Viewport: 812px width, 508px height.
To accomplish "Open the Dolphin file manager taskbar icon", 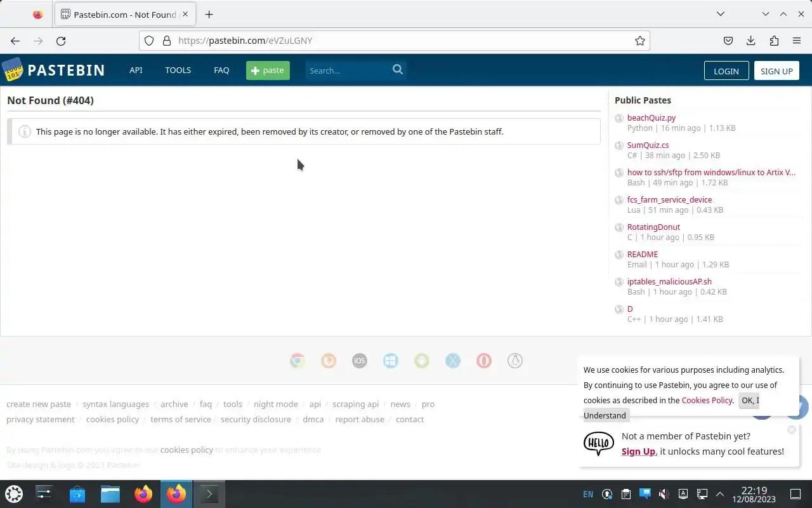I will 110,493.
